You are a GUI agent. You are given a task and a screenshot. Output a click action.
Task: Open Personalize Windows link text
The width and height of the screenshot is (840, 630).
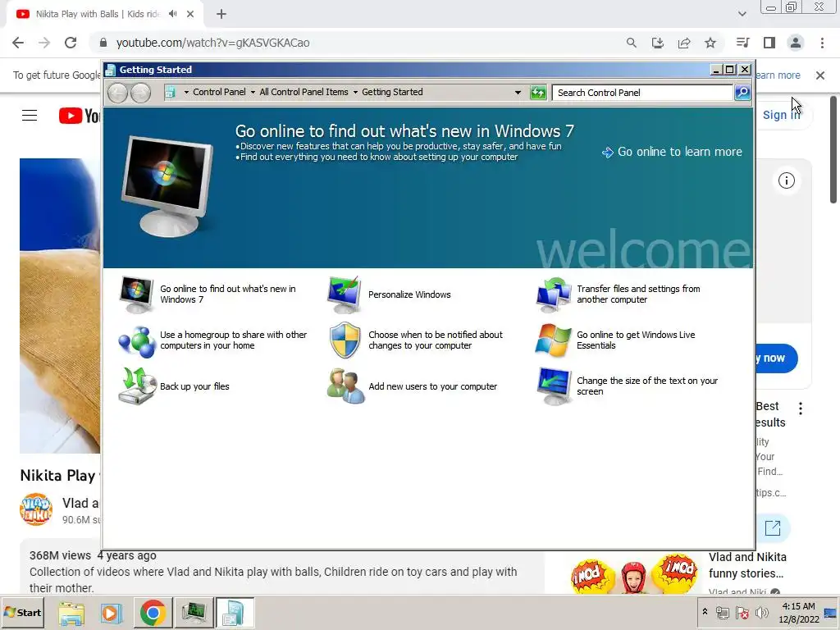click(x=409, y=294)
